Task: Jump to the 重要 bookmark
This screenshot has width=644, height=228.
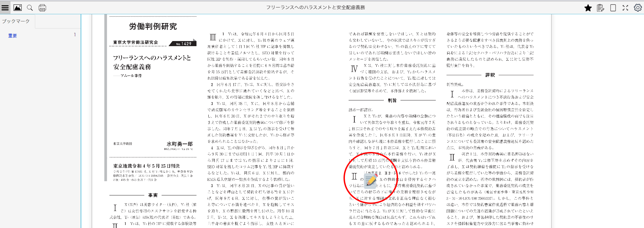Action: tap(13, 36)
